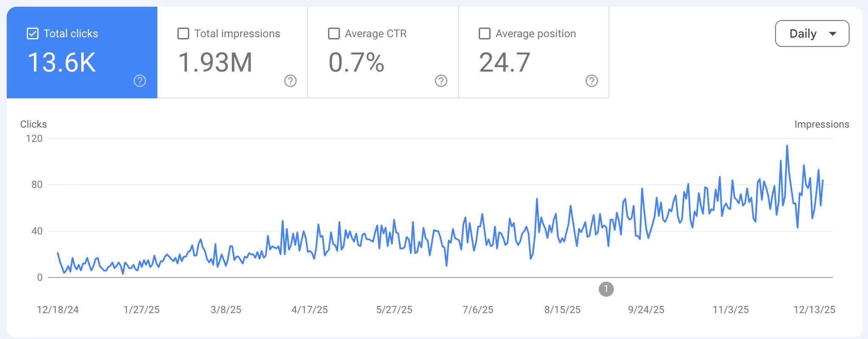Screen dimensions: 868x339
Task: Click the empty checkbox icon on Average CTR
Action: [334, 33]
